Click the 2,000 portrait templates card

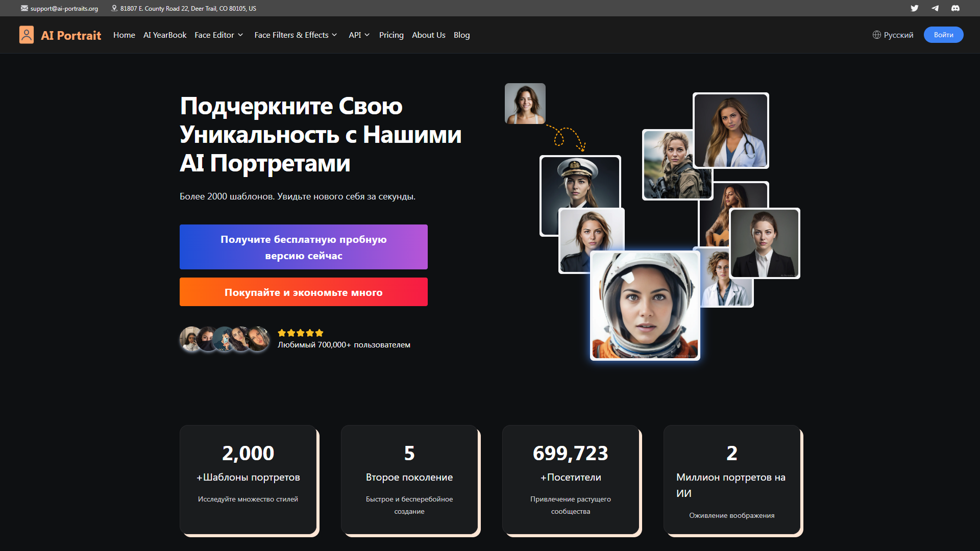pyautogui.click(x=249, y=480)
